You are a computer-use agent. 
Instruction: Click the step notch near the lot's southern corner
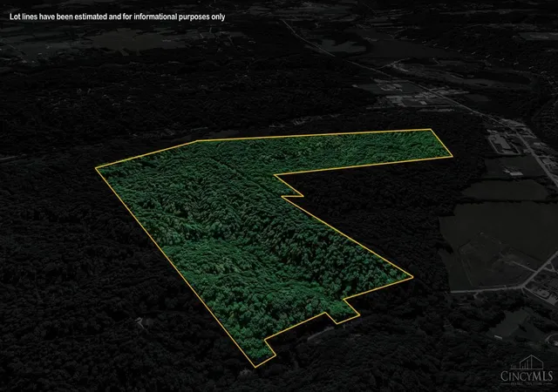(269, 347)
